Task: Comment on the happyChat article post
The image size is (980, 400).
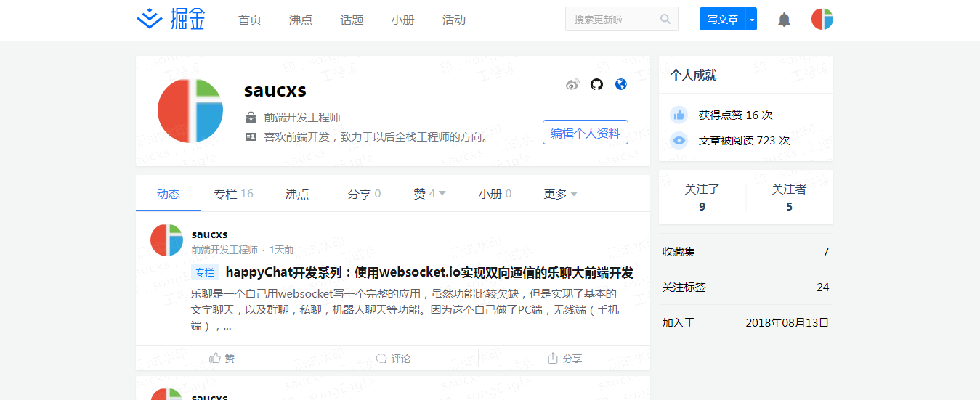Action: (393, 358)
